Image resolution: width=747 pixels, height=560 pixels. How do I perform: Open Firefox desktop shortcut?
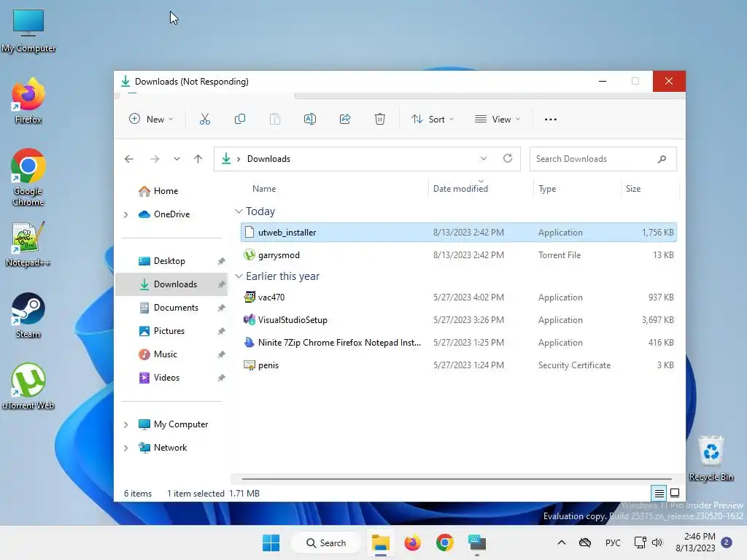(x=28, y=101)
